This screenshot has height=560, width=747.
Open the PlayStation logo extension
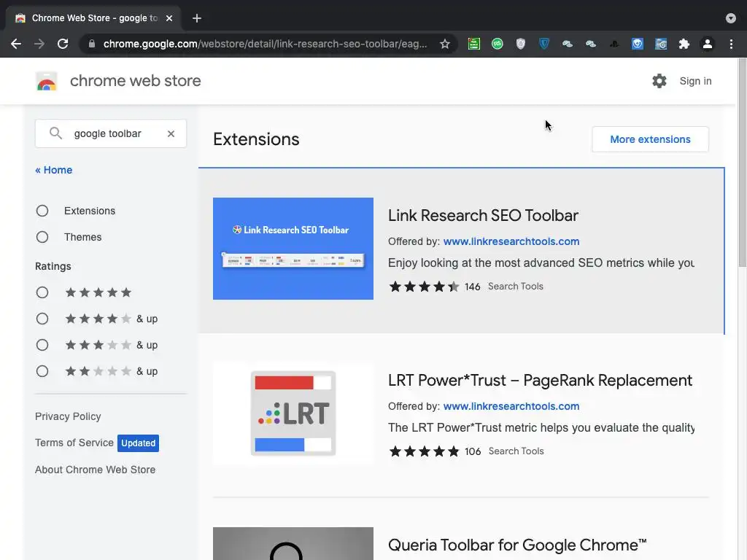click(x=614, y=44)
